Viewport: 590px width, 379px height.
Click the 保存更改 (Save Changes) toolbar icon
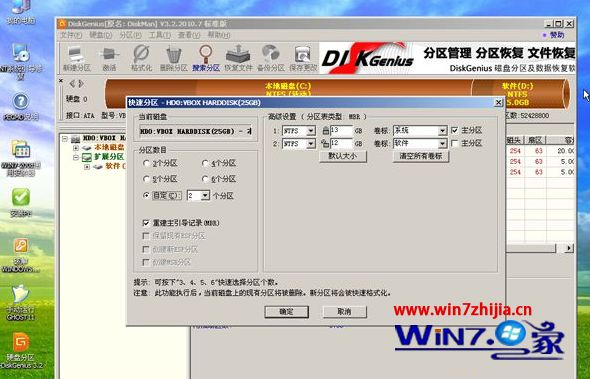(x=303, y=58)
